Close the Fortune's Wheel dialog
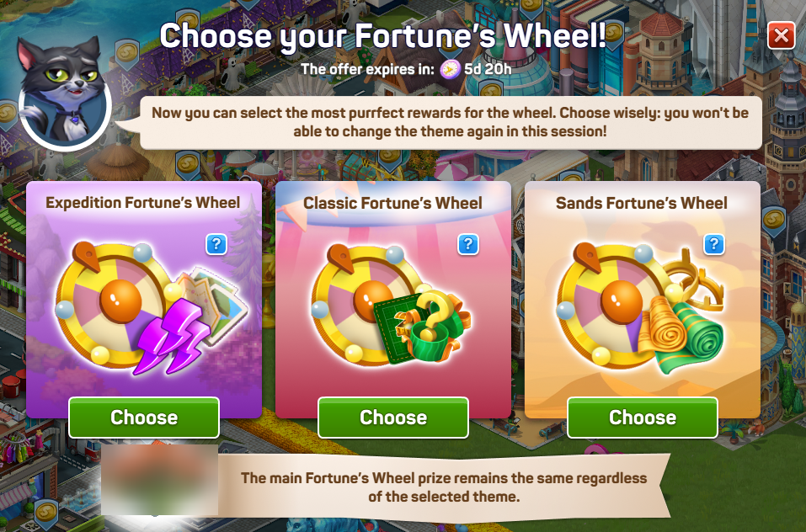 point(781,36)
